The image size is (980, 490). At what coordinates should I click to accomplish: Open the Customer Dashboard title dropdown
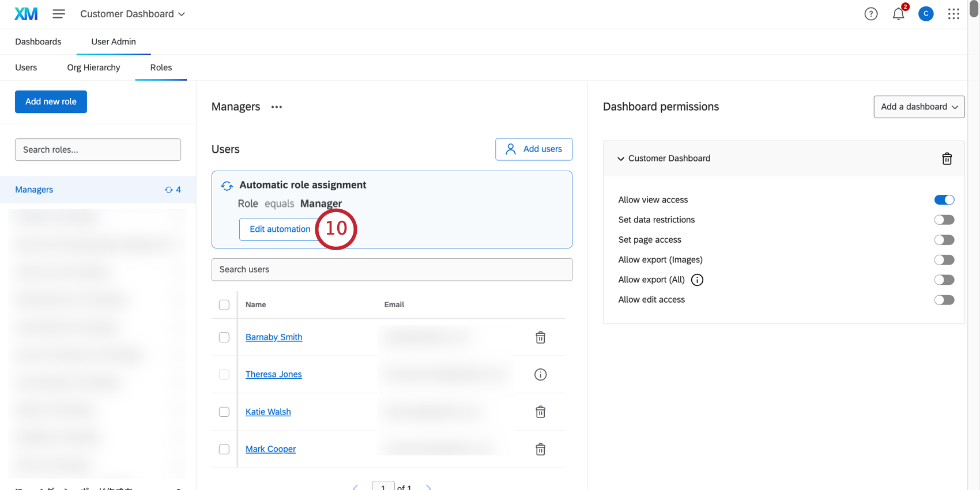click(133, 14)
